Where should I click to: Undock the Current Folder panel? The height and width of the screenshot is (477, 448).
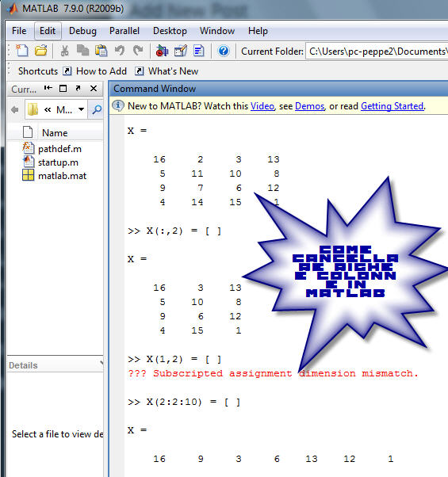(x=78, y=88)
